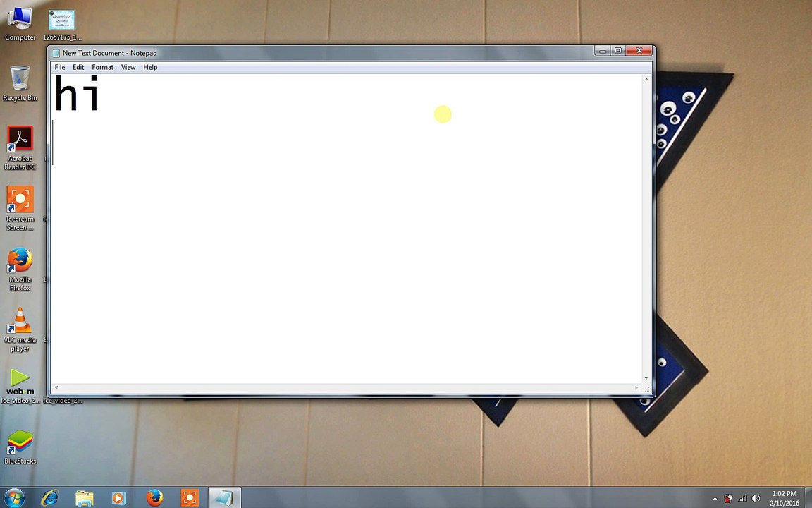Image resolution: width=812 pixels, height=508 pixels.
Task: Open the File menu in Notepad
Action: click(59, 68)
